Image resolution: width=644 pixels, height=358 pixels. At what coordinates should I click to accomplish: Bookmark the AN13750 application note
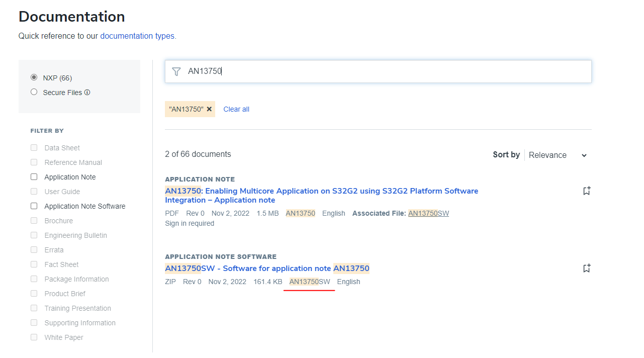coord(586,191)
